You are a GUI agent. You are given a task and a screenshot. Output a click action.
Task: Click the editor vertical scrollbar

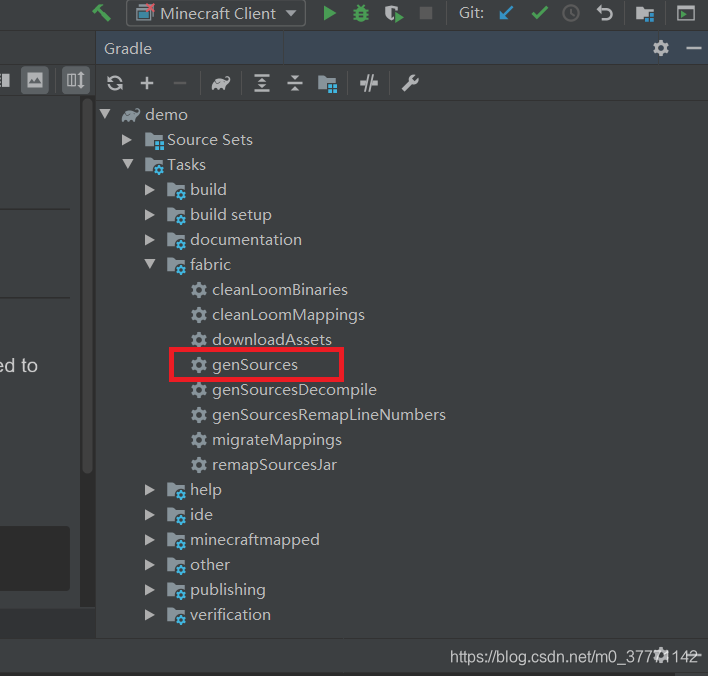(88, 286)
